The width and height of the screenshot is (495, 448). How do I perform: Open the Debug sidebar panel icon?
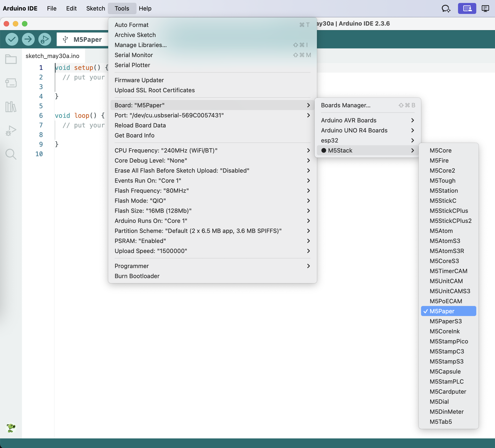[x=11, y=130]
